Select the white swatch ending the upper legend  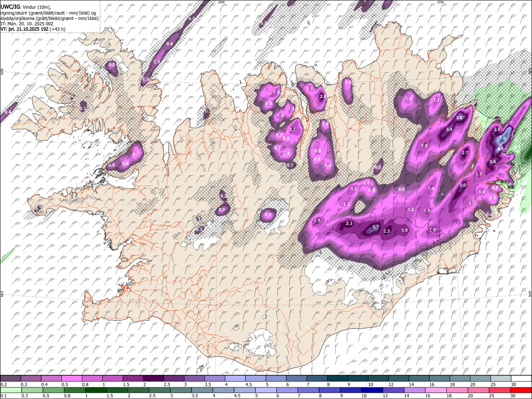click(x=521, y=378)
